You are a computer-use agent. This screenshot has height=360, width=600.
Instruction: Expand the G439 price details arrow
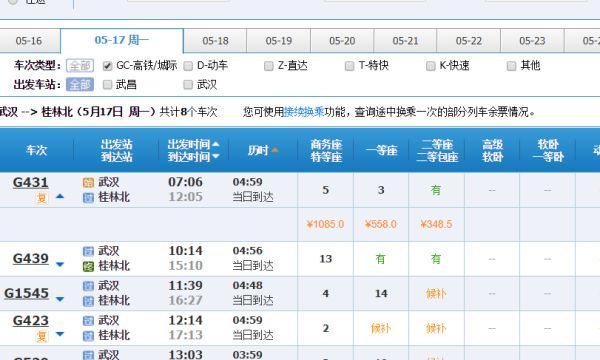tap(60, 264)
